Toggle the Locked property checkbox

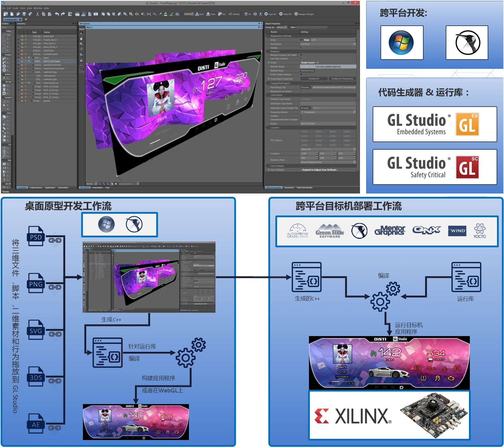[301, 116]
